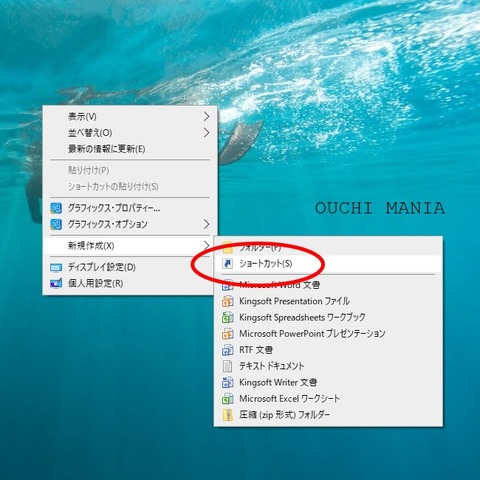
Task: Open the 並べ替え(O) menu entry
Action: tap(130, 133)
